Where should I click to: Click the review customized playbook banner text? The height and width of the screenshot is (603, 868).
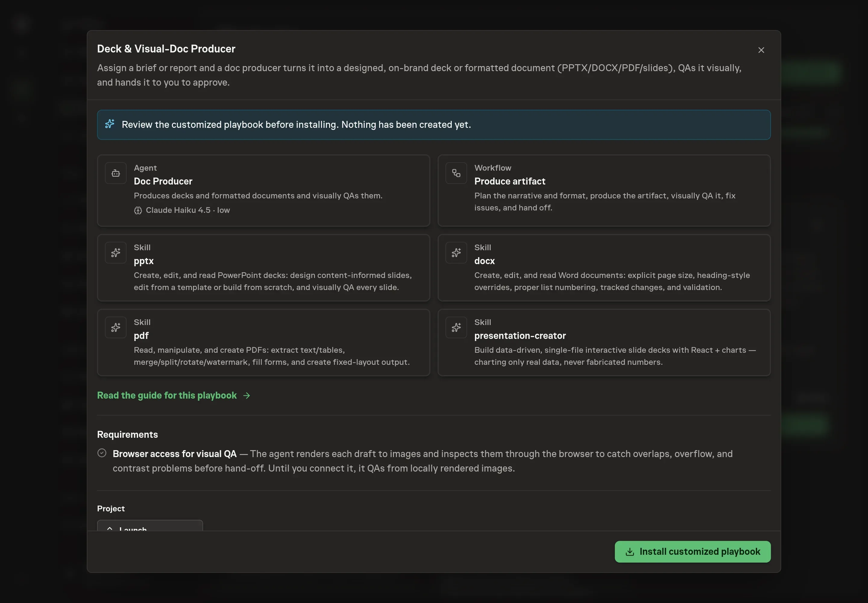coord(296,125)
